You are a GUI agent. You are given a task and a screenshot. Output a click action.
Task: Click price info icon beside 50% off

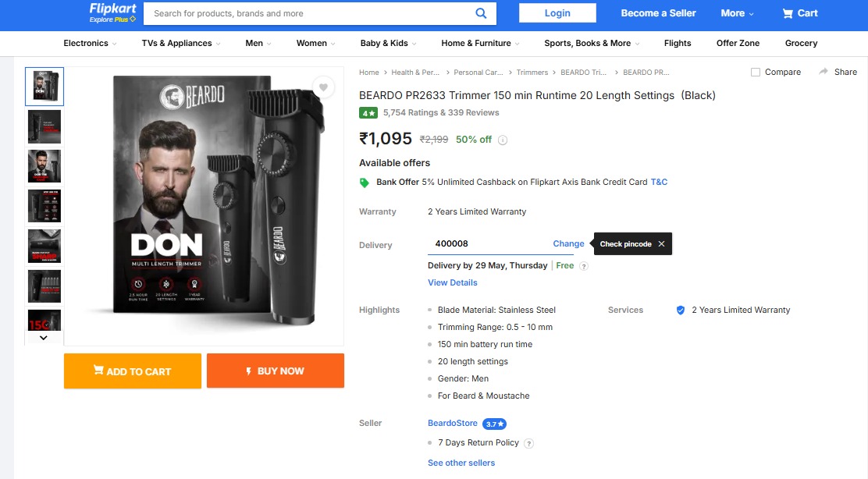503,140
